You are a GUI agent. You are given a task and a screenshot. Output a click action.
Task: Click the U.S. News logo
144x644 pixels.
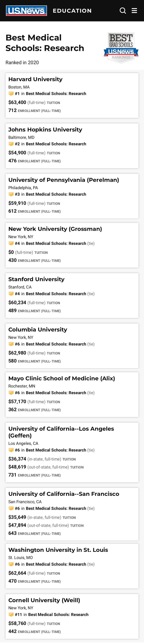tap(26, 10)
